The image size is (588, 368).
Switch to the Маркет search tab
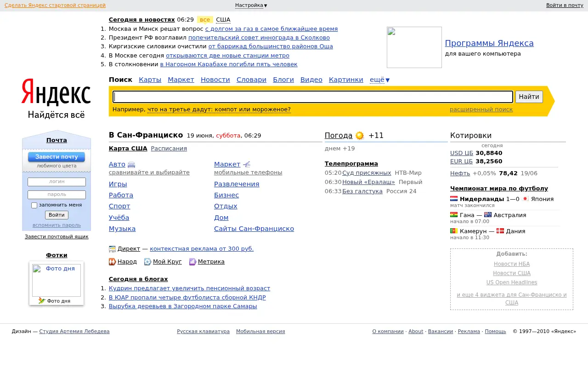[x=181, y=80]
